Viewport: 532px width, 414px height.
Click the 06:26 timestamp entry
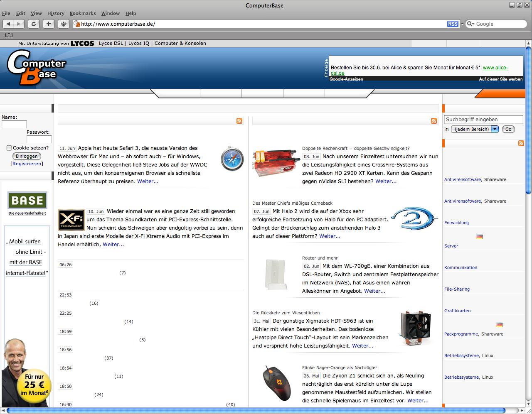click(66, 265)
